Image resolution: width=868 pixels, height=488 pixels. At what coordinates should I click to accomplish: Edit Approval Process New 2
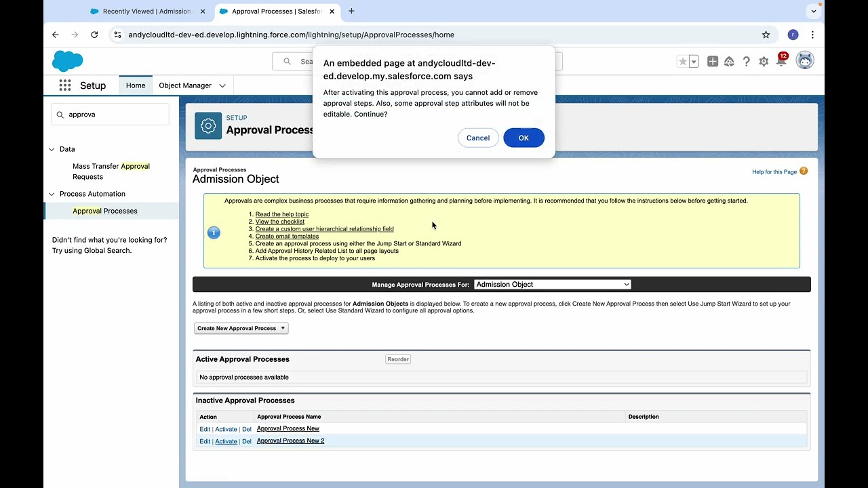click(x=205, y=441)
